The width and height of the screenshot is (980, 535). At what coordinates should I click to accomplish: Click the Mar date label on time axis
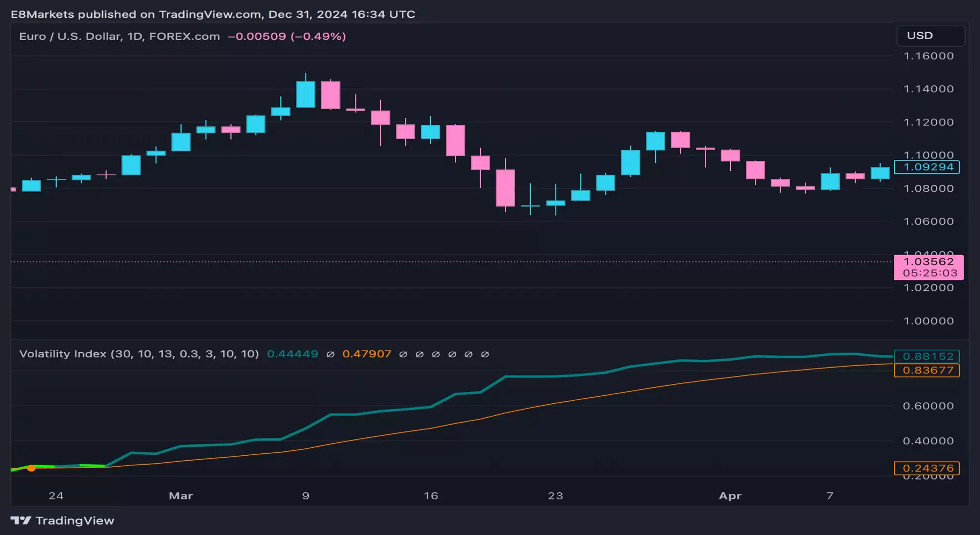181,496
